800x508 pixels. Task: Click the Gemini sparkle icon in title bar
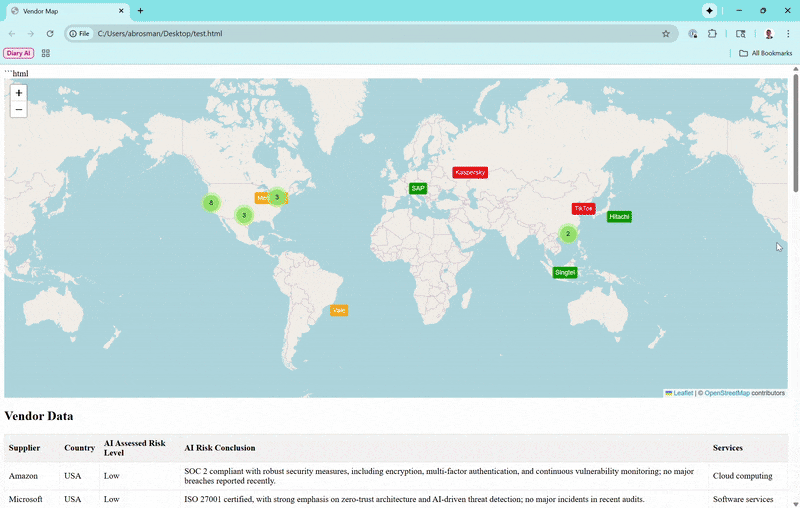709,11
